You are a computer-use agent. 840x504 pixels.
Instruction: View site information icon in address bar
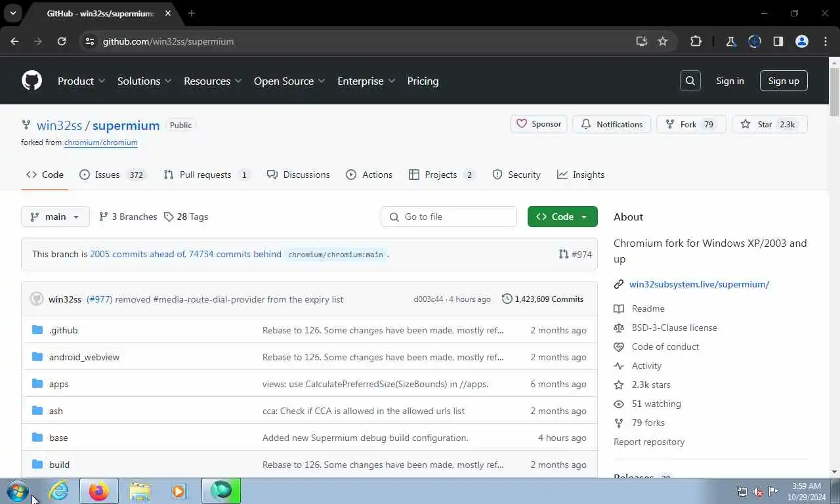[x=91, y=41]
